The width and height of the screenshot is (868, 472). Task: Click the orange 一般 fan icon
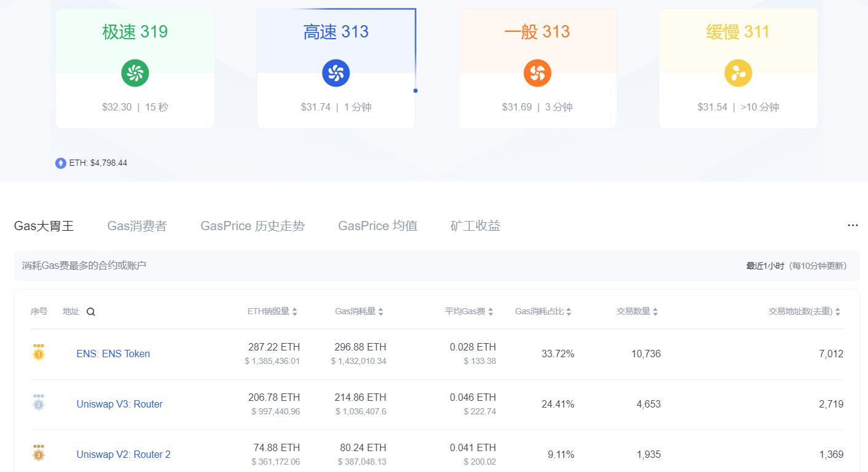(537, 72)
